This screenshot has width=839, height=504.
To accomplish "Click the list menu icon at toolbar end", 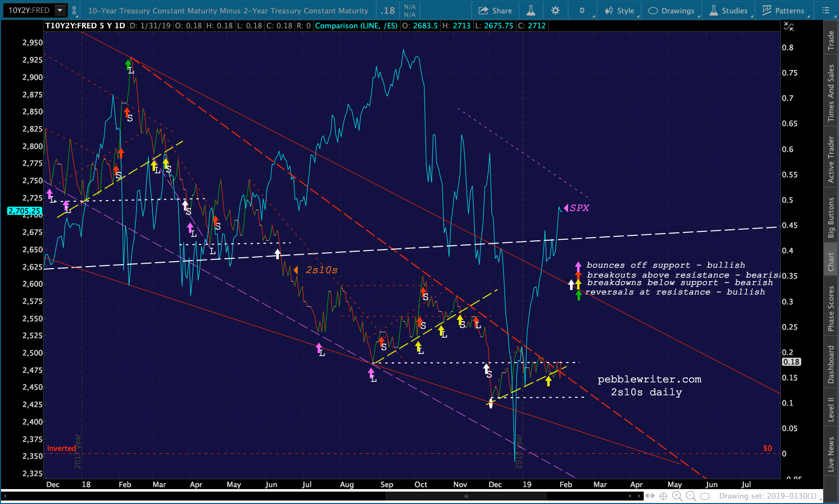I will (826, 10).
